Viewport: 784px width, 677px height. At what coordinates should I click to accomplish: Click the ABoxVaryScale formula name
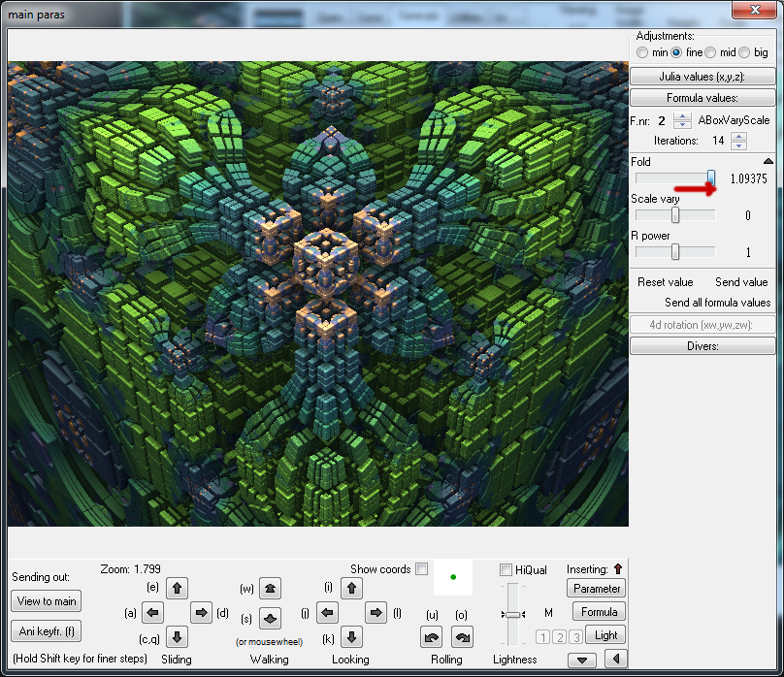[x=734, y=120]
